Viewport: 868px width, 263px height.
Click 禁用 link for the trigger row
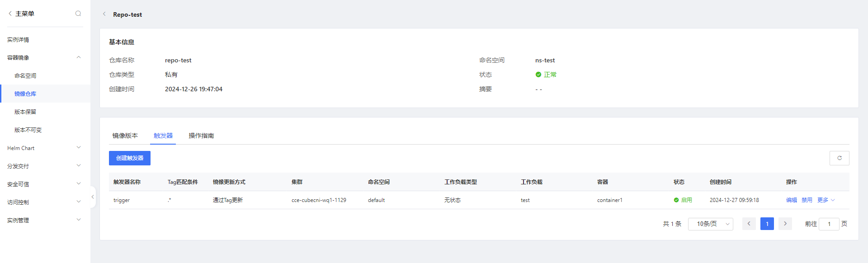pos(807,200)
